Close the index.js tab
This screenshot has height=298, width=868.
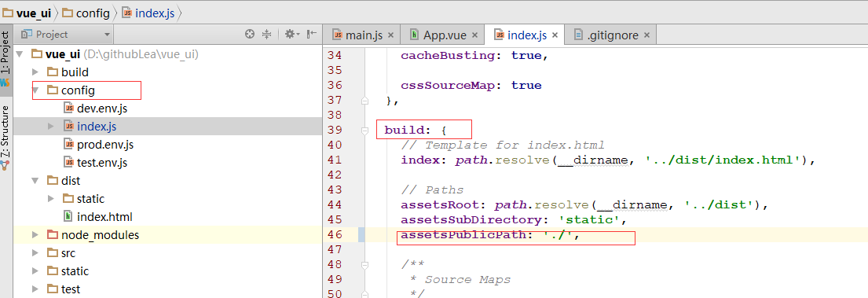click(555, 35)
